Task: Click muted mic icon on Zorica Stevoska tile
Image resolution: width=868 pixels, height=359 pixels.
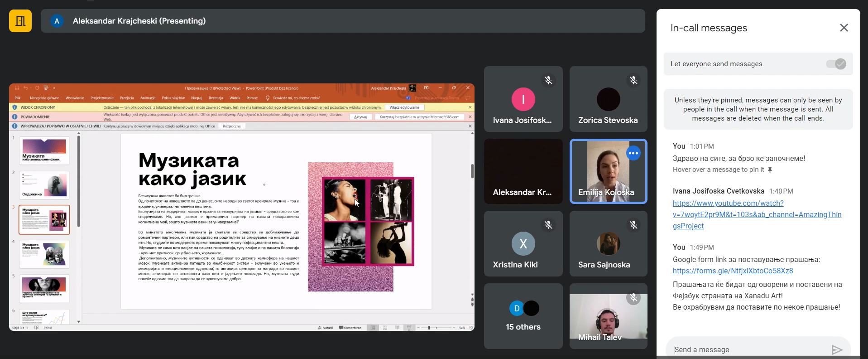Action: [x=633, y=81]
